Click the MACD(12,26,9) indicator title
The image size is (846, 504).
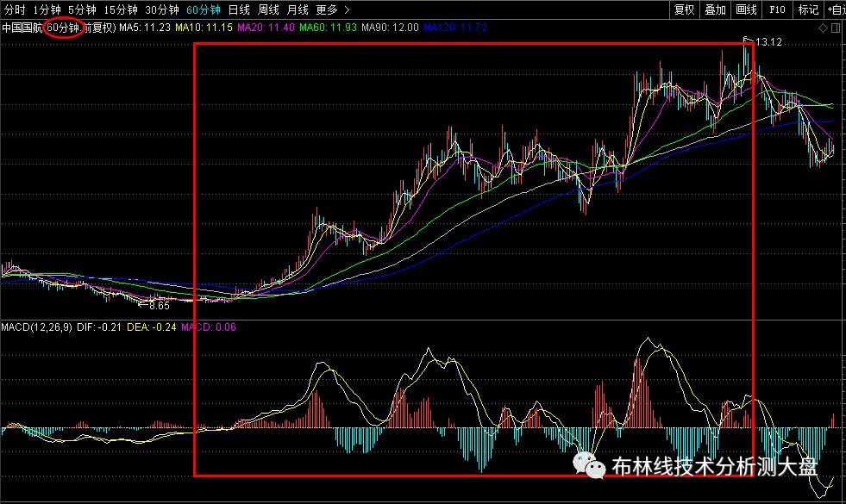point(37,327)
